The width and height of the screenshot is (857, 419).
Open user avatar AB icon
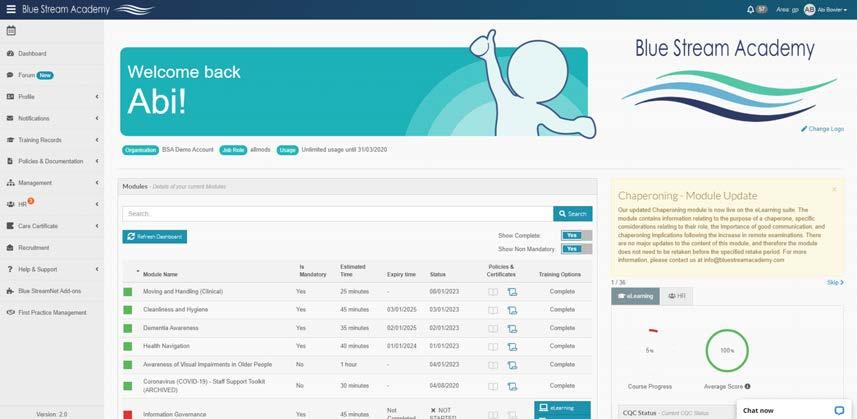(809, 9)
